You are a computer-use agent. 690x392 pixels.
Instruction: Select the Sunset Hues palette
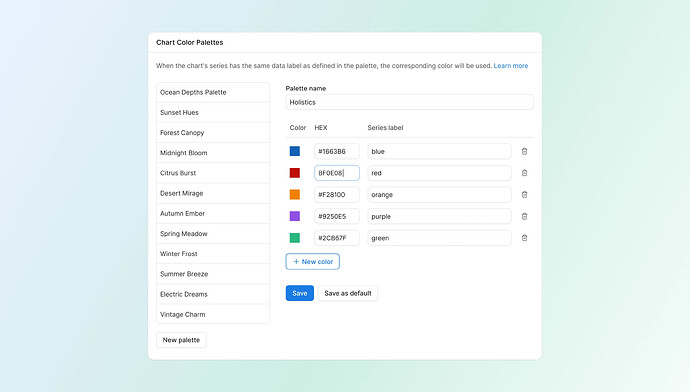(x=213, y=113)
